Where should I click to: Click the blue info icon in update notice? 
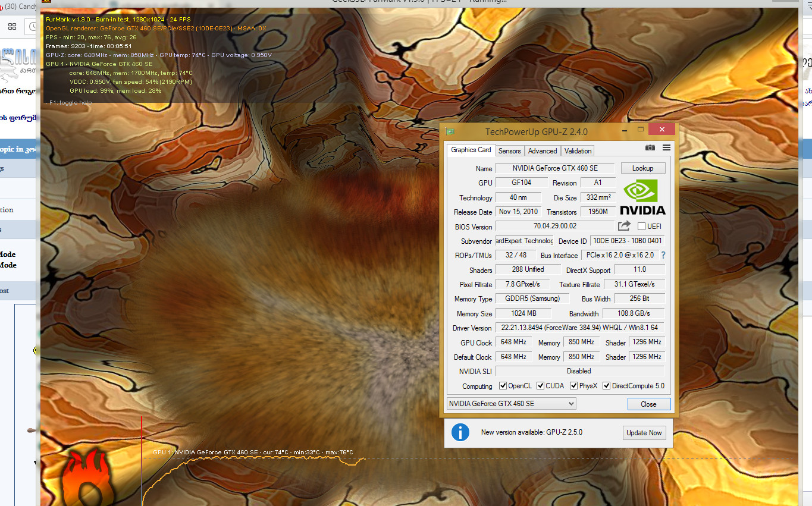pos(460,432)
